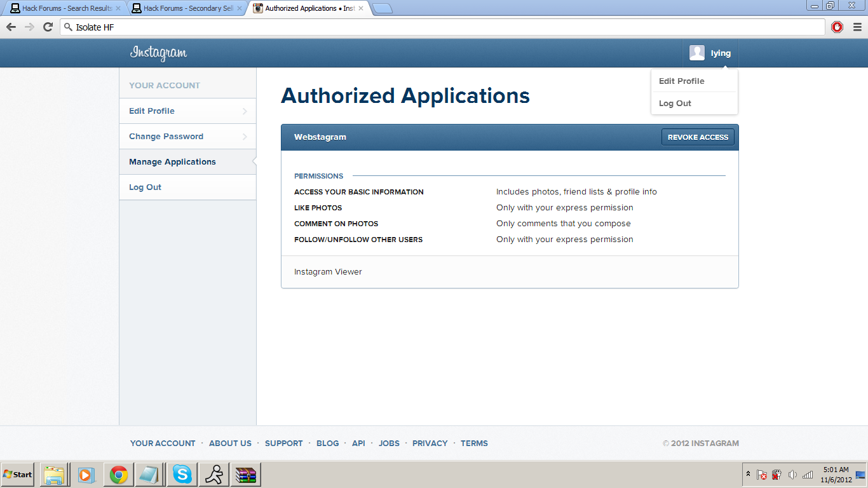Click the profile avatar beside lying
Image resolution: width=868 pixels, height=488 pixels.
point(697,53)
